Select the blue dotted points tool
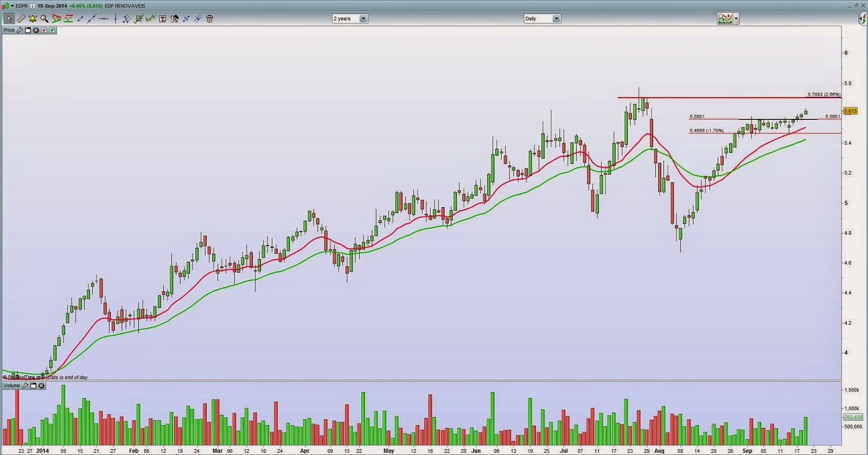The image size is (868, 455). click(186, 18)
